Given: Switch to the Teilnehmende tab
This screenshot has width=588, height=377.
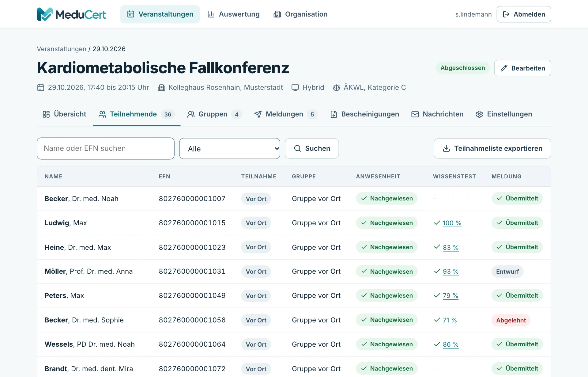Looking at the screenshot, I should (137, 114).
